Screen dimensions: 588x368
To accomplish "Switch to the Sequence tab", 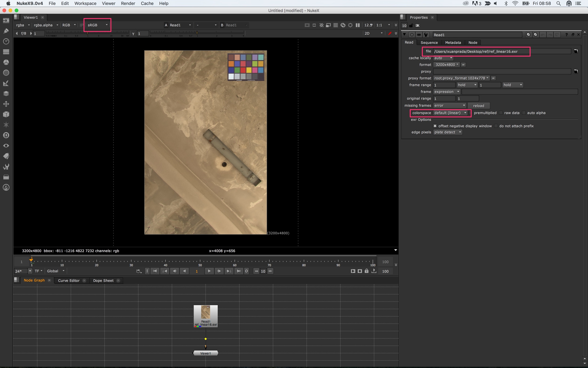I will click(x=429, y=42).
